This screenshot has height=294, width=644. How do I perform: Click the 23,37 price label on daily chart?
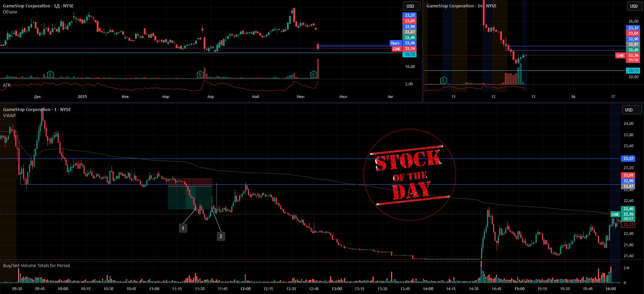coord(410,15)
